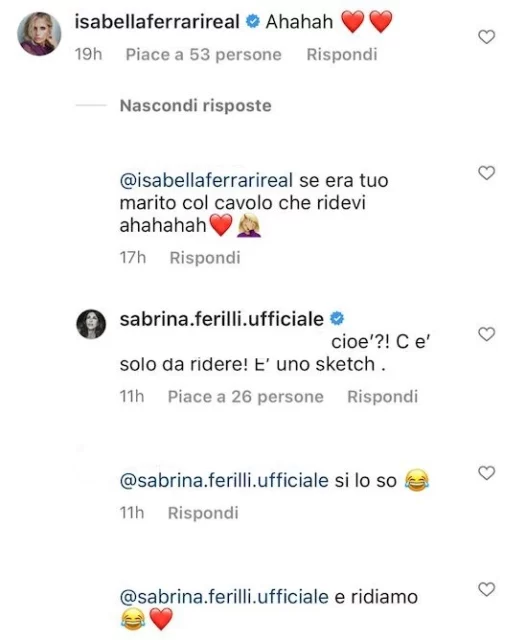526x640 pixels.
Task: Open the @sabrina.ferilli.ufficiale mention in 'e ridiamo'
Action: (224, 597)
